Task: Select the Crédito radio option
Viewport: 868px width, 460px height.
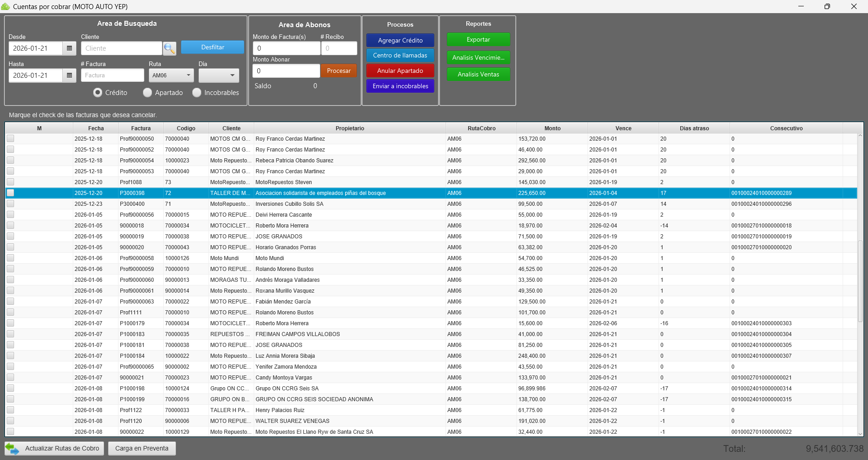Action: point(98,93)
